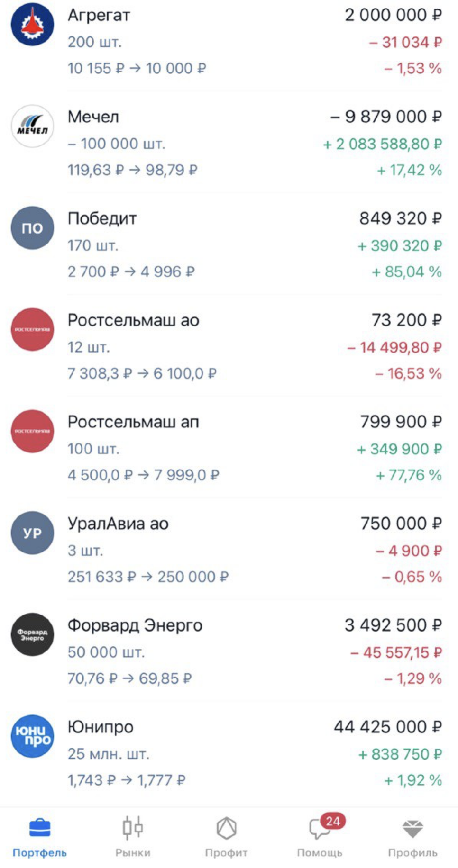This screenshot has width=458, height=868.
Task: Tap the УралАвиа ао avatar icon
Action: point(32,533)
